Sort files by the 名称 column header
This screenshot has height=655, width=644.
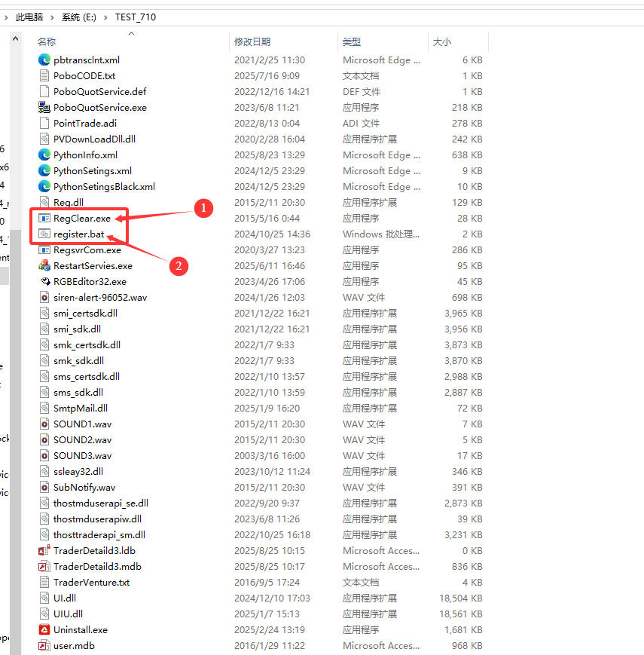click(47, 41)
